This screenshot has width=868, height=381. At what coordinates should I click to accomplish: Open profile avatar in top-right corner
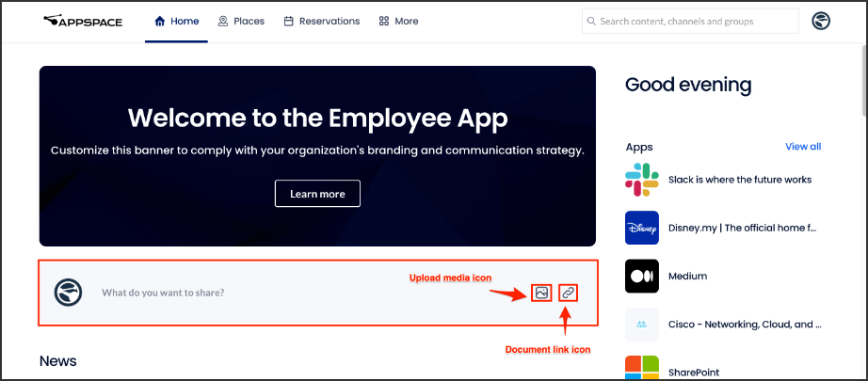tap(821, 21)
